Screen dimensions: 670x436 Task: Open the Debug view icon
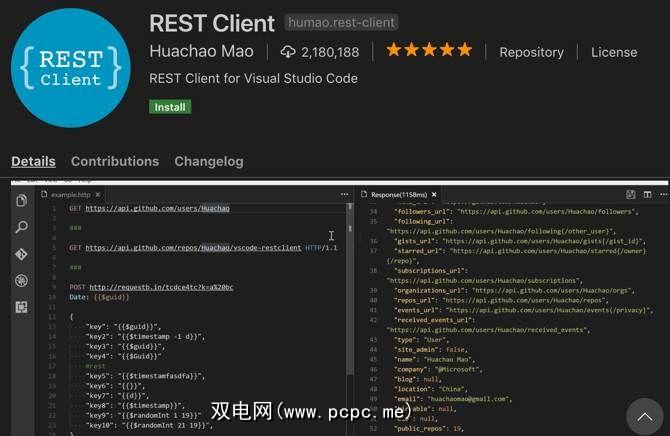point(20,281)
